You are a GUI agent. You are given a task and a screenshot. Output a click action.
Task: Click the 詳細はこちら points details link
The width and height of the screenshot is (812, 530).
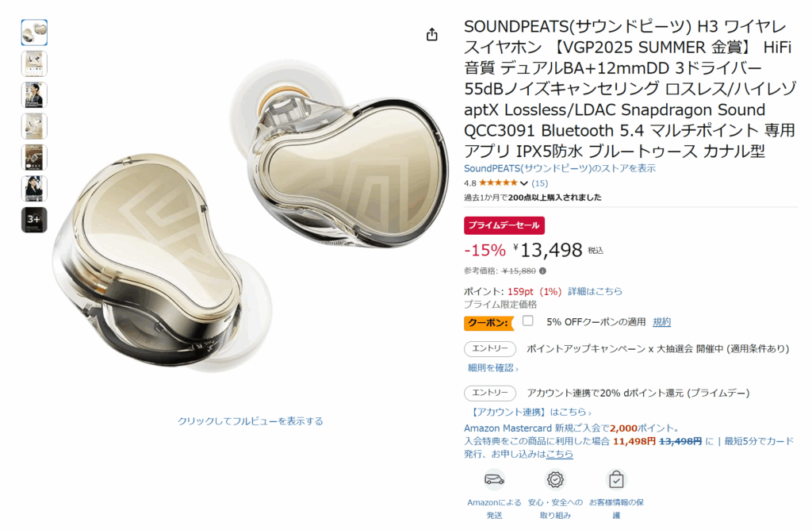click(595, 291)
